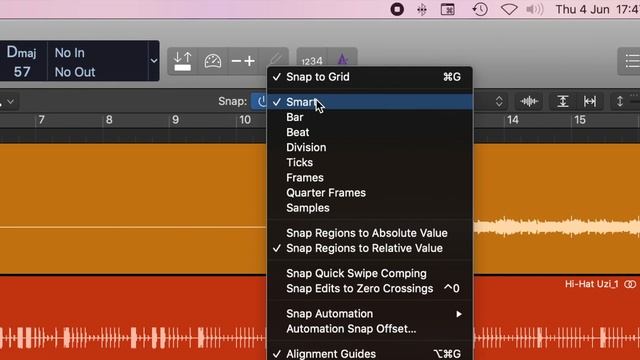Click the Dmaj key signature display

[x=22, y=52]
